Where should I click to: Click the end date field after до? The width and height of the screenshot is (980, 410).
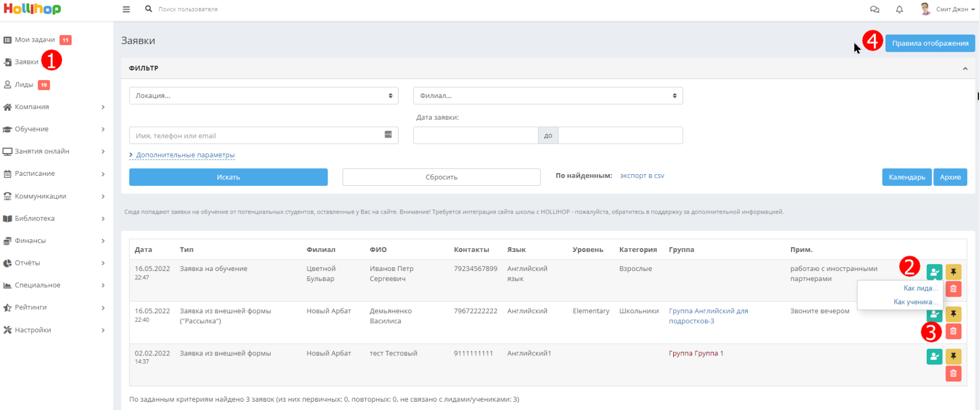click(620, 135)
